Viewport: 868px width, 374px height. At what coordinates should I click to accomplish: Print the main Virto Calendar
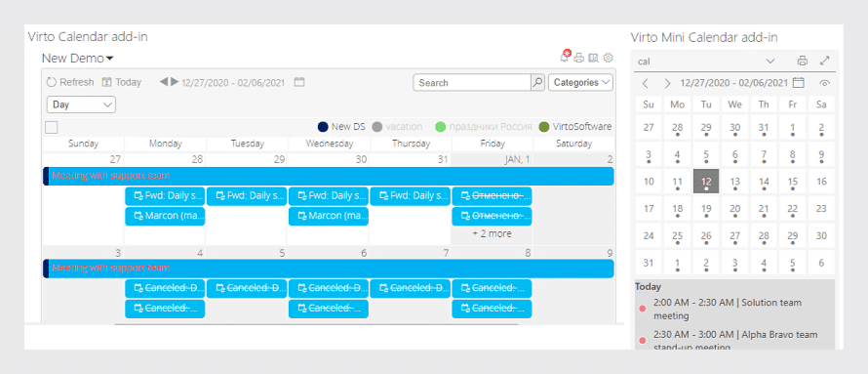coord(579,58)
